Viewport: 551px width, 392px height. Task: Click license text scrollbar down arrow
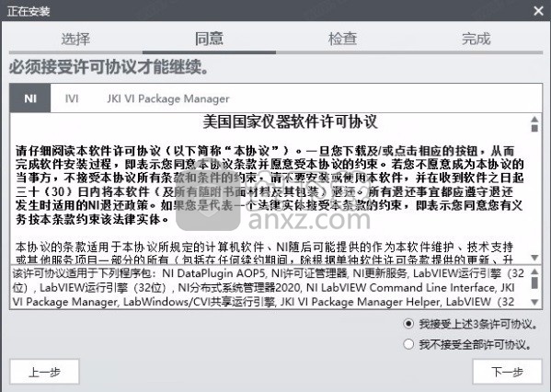point(534,258)
